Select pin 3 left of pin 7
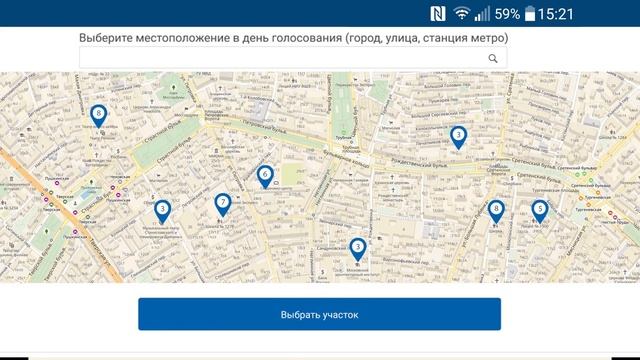This screenshot has height=360, width=640. pyautogui.click(x=162, y=211)
